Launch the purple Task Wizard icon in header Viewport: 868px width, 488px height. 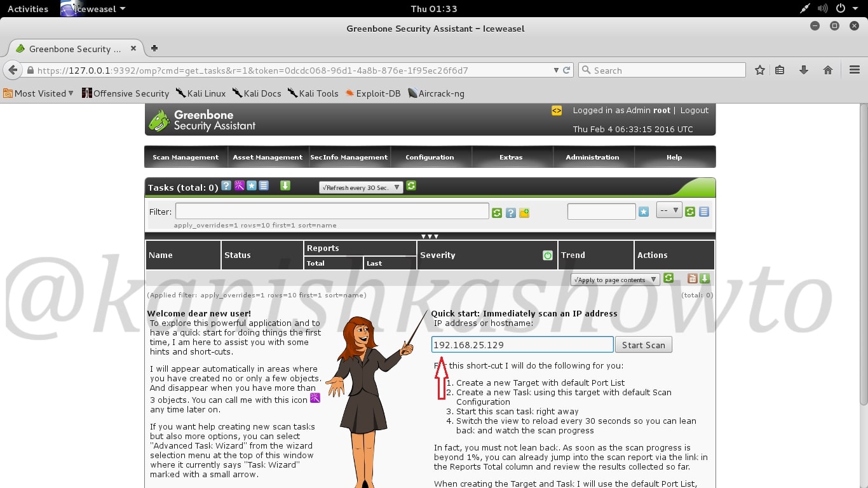click(239, 186)
